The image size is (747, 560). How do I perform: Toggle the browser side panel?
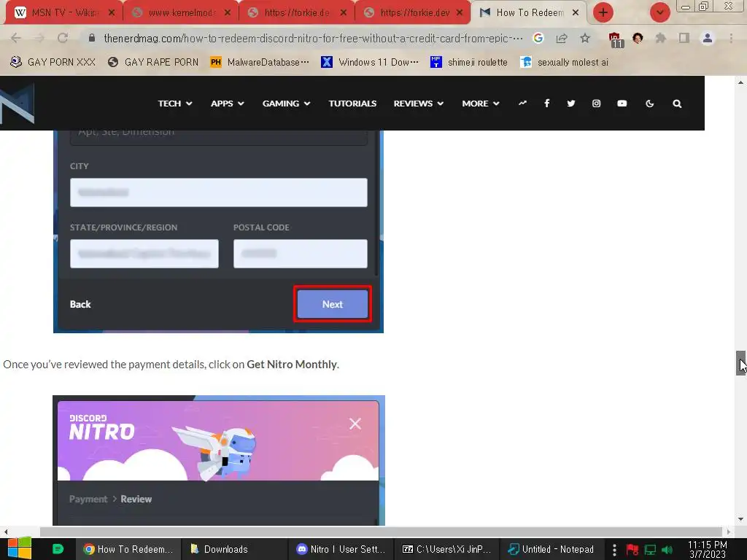tap(684, 38)
